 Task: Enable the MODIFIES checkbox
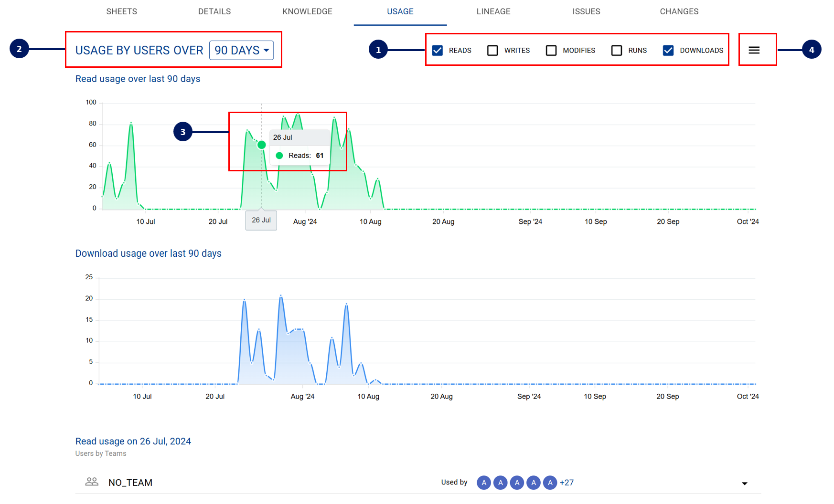click(x=551, y=51)
